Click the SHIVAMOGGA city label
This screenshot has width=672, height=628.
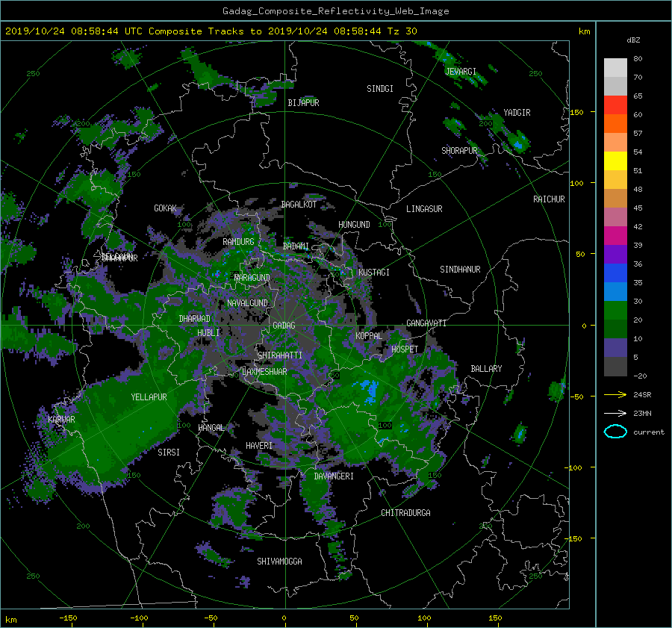pos(279,562)
